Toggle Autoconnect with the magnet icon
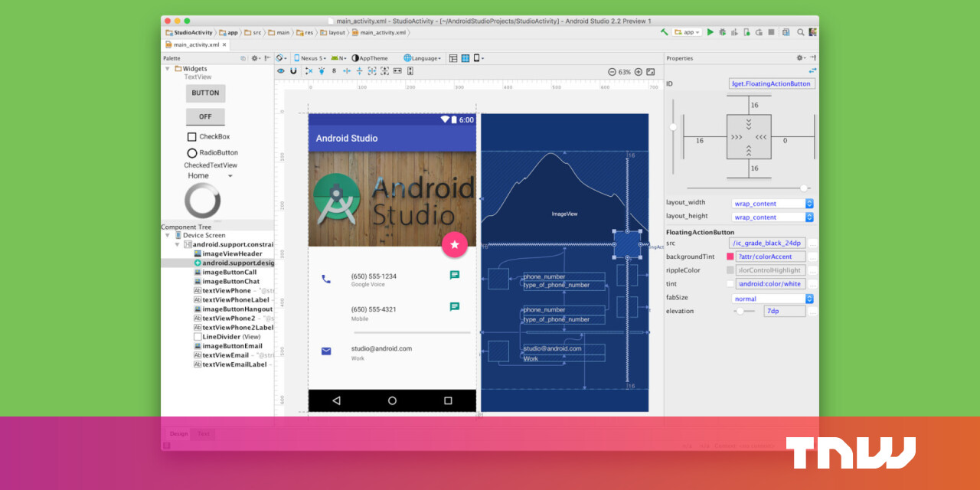Image resolution: width=980 pixels, height=490 pixels. click(294, 71)
